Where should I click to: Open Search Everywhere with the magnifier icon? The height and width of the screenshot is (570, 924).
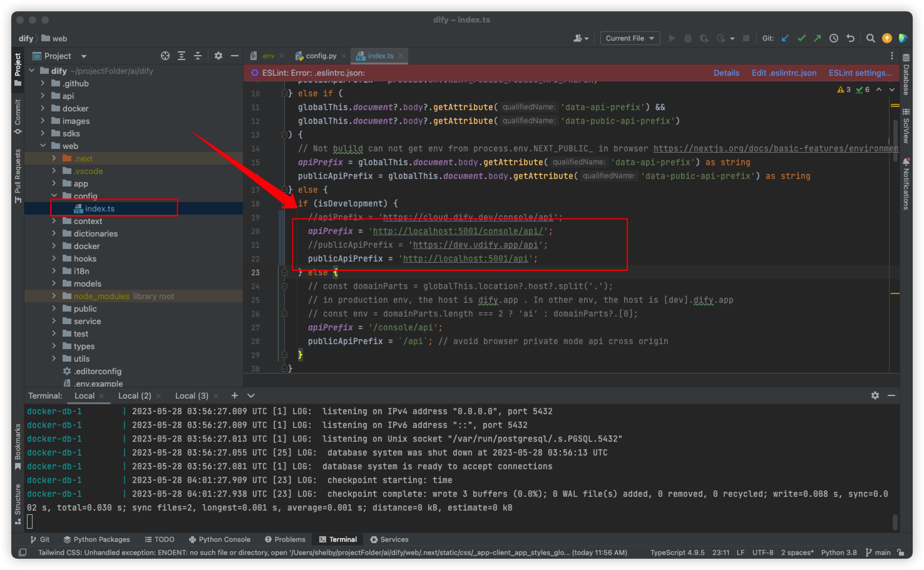870,38
